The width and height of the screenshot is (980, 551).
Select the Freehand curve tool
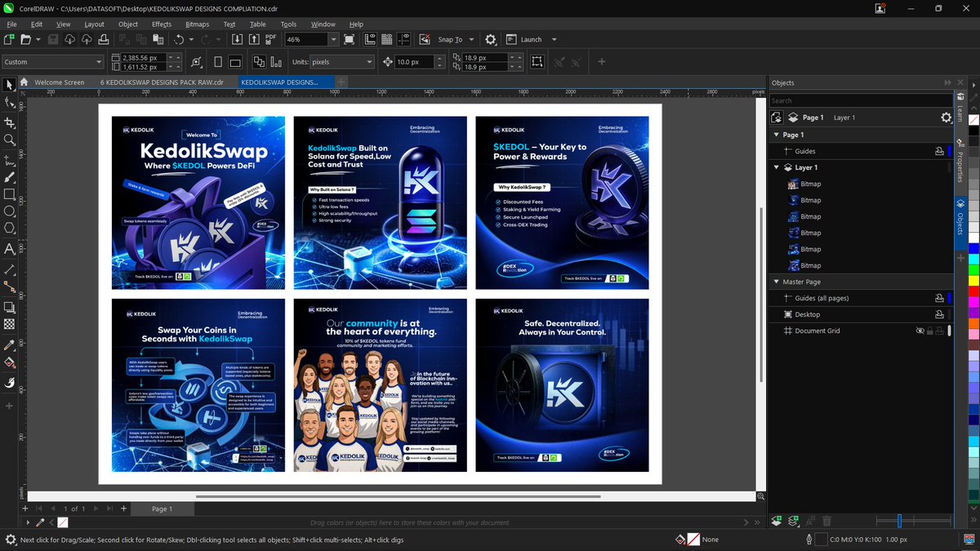9,160
